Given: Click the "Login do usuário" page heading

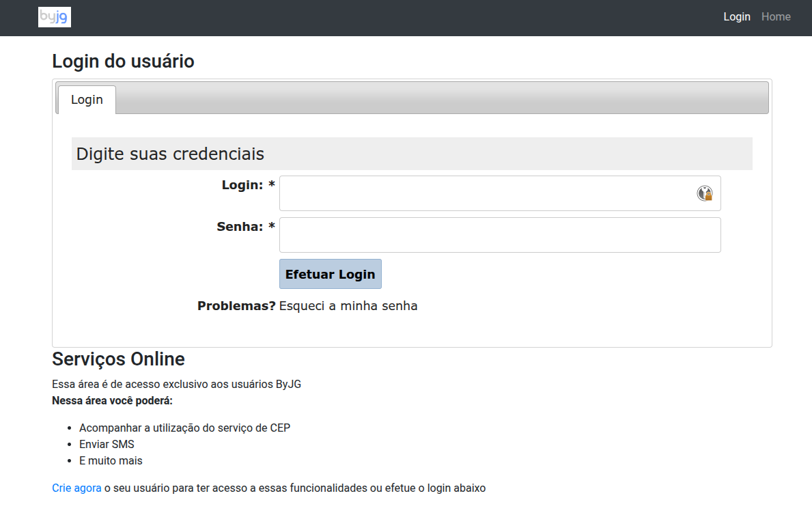Looking at the screenshot, I should pyautogui.click(x=123, y=61).
